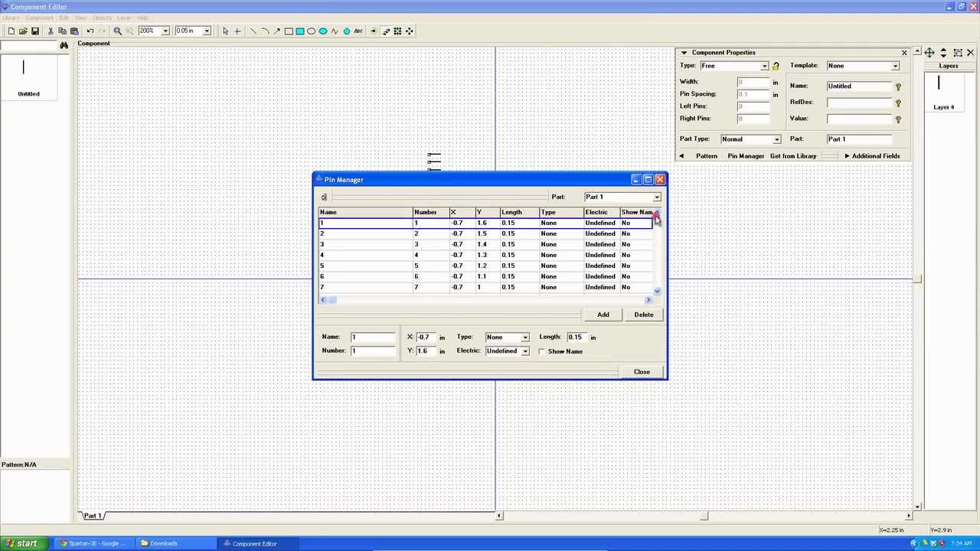Screen dimensions: 980x551
Task: Open the Library menu
Action: [11, 18]
